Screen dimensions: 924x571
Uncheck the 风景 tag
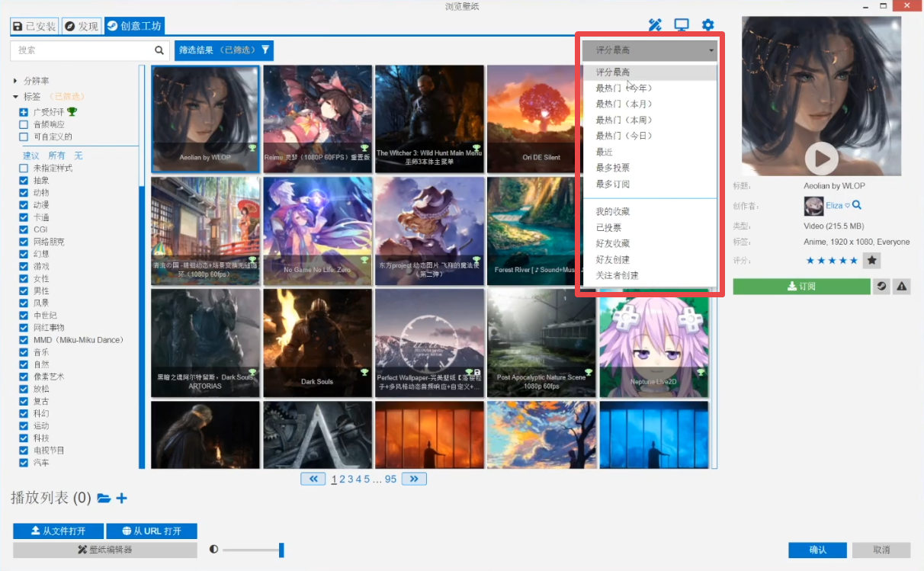tap(24, 303)
